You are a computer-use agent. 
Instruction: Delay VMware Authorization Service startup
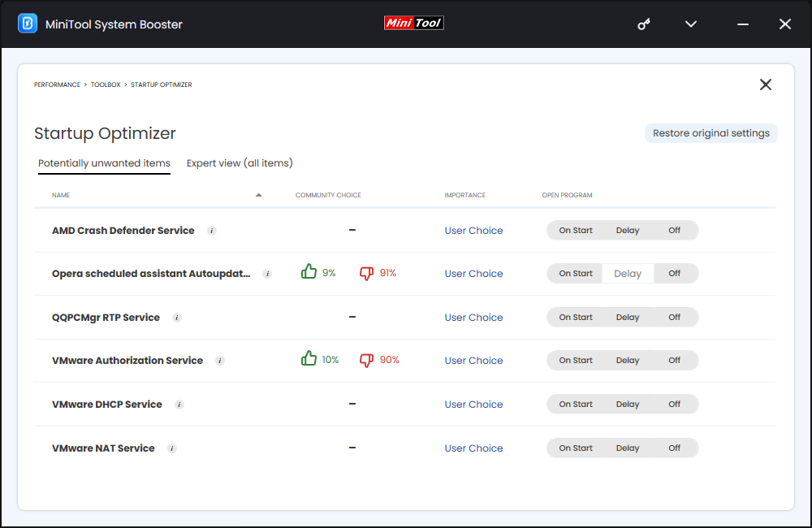628,360
